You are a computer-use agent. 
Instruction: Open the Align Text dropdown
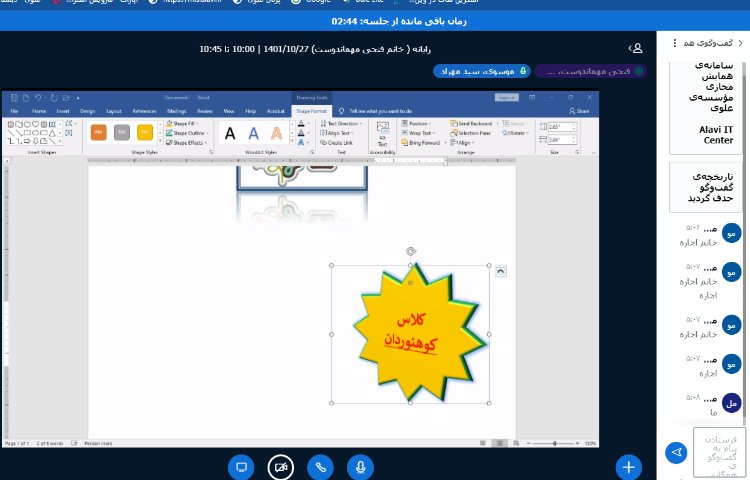point(338,133)
